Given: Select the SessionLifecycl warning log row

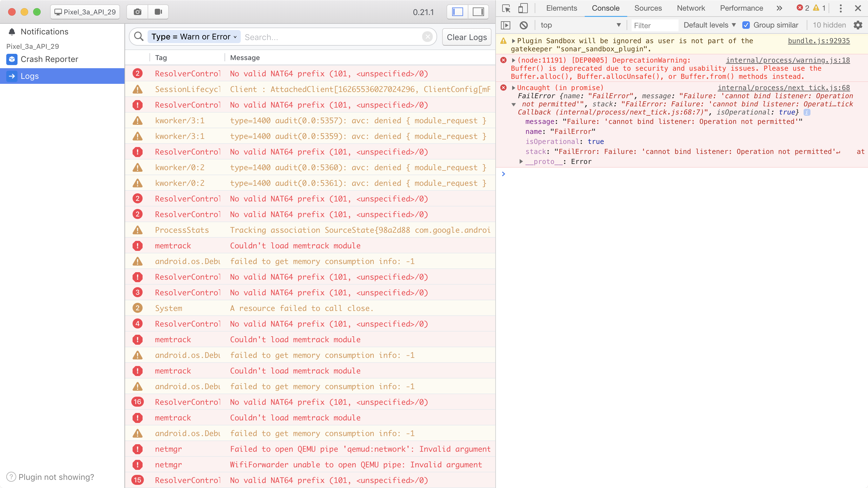Looking at the screenshot, I should tap(310, 89).
